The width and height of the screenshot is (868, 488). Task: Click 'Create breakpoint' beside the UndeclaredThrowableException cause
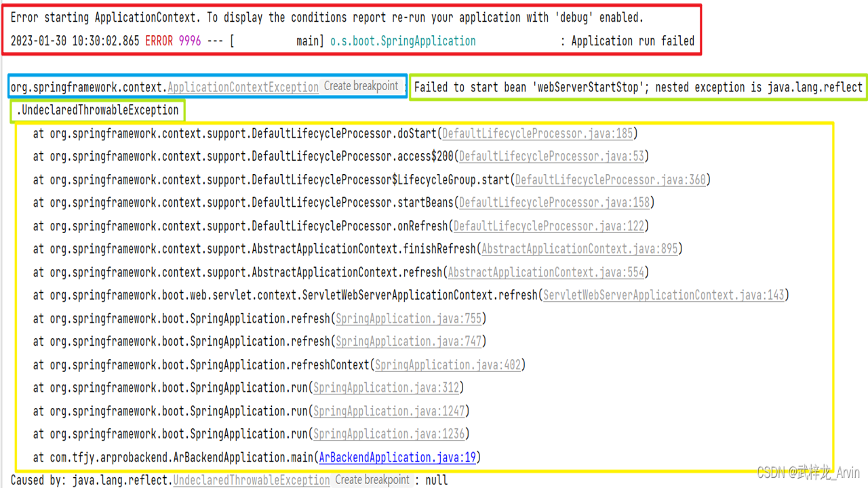(x=372, y=480)
